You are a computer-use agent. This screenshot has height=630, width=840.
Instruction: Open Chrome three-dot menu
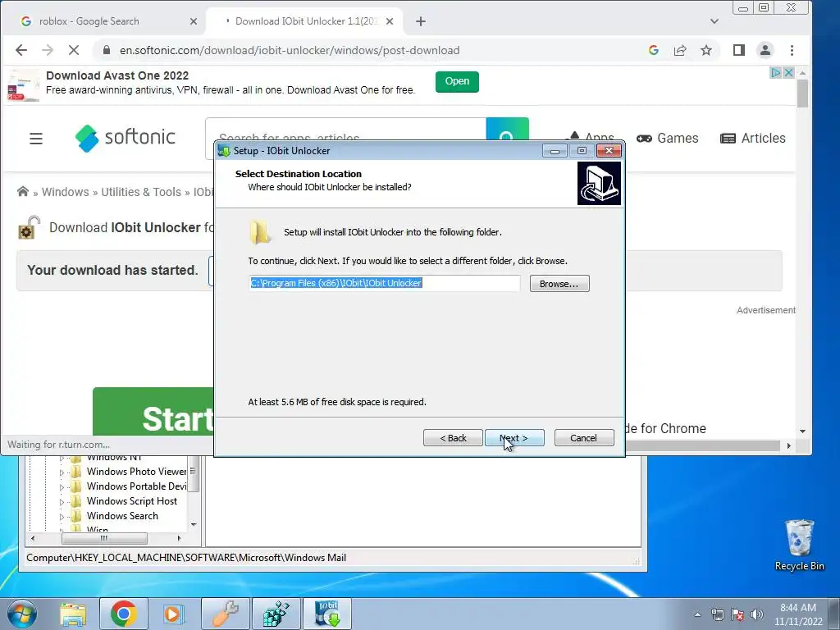coord(792,50)
